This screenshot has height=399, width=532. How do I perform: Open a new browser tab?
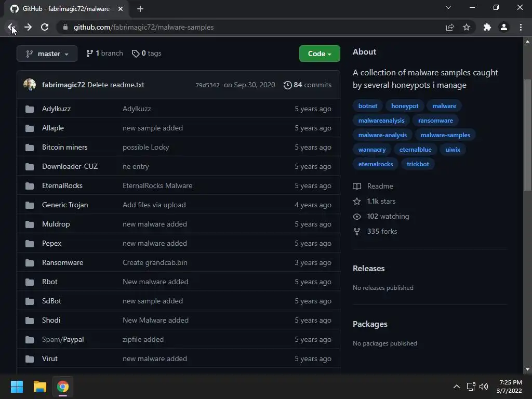[140, 9]
